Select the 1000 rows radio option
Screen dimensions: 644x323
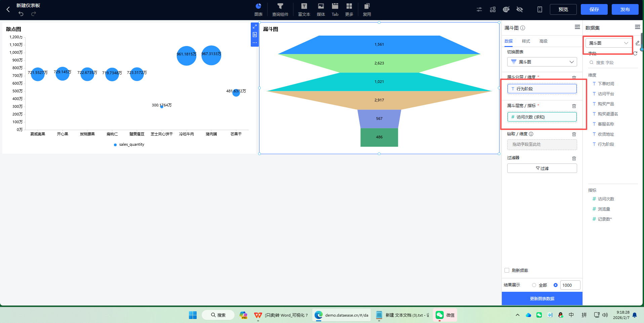coord(556,285)
